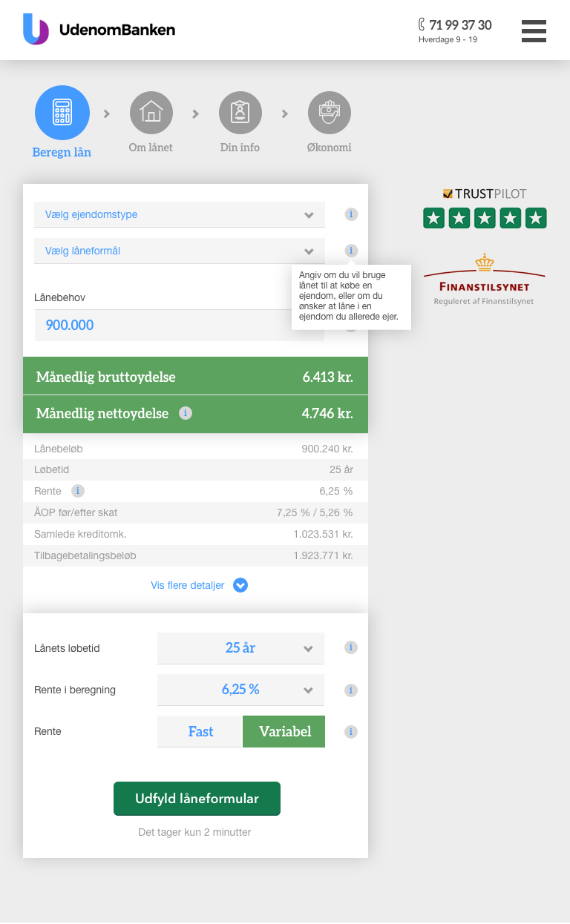Expand the 25 år løbetid dropdown

point(240,648)
